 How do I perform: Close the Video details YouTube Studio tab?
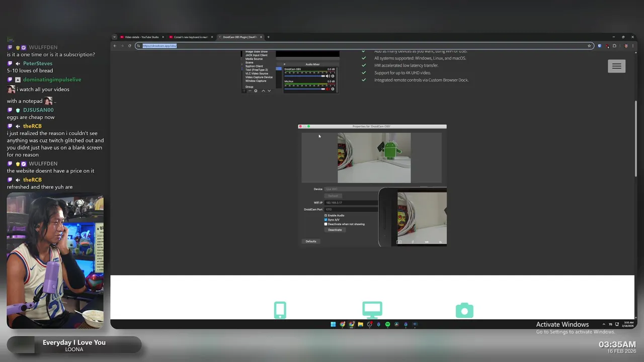pos(163,37)
